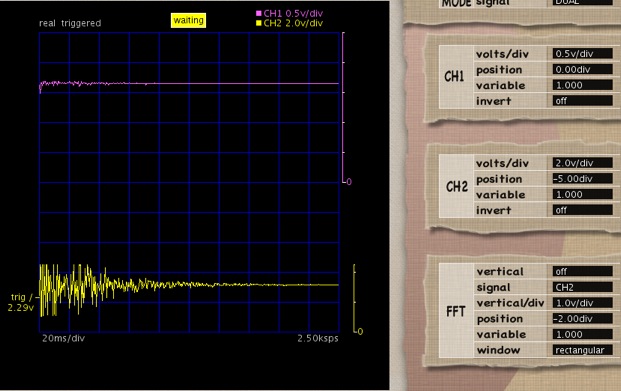Select the CH1 position value 0.00div
Viewport: 621px width, 391px height.
coord(582,69)
